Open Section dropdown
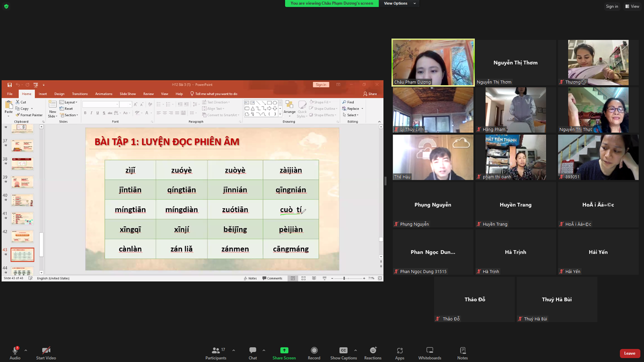Image resolution: width=644 pixels, height=362 pixels. click(68, 115)
